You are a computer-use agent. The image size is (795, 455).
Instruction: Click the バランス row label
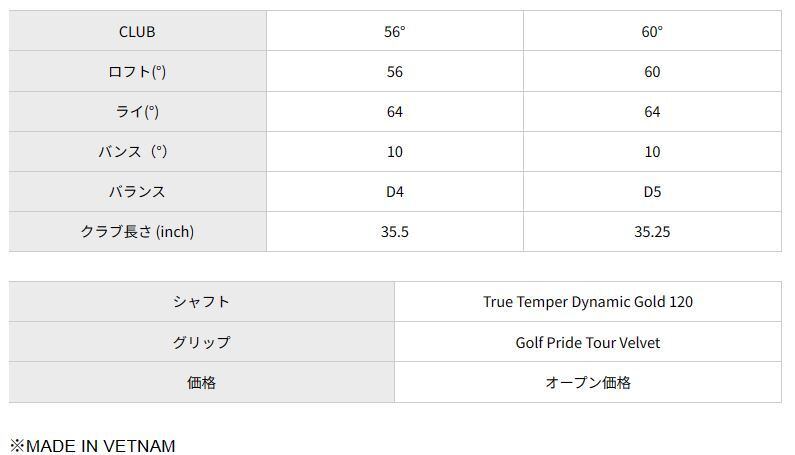tap(137, 191)
